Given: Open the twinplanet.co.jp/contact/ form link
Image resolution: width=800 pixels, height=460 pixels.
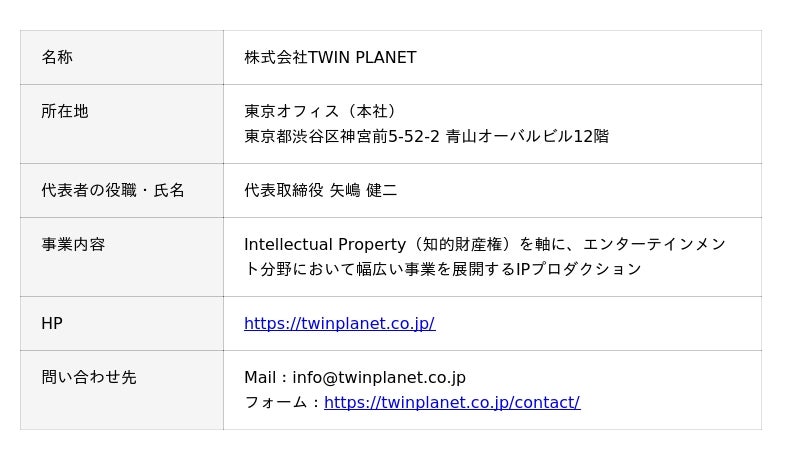Looking at the screenshot, I should coord(451,402).
